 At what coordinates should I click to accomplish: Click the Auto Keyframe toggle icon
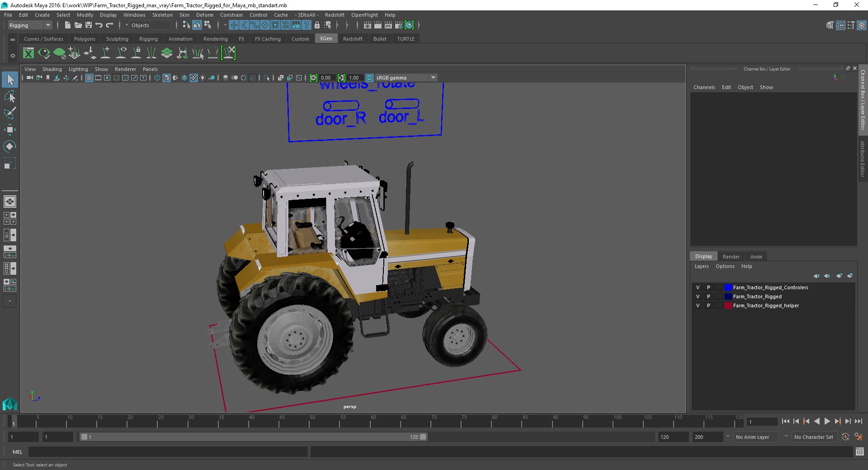(845, 437)
